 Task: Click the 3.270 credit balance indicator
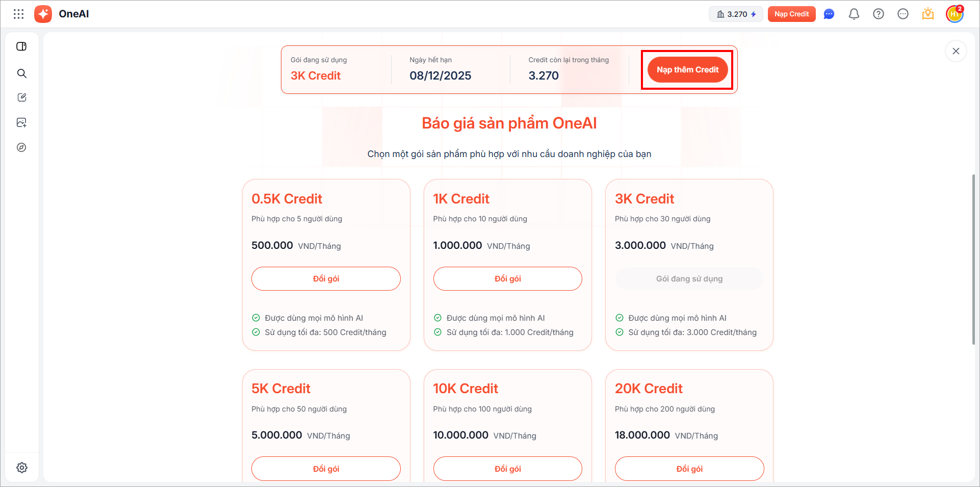click(x=736, y=14)
